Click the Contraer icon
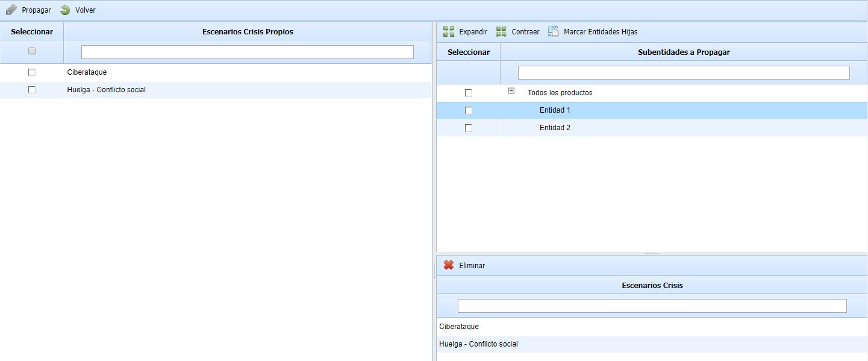The width and height of the screenshot is (868, 361). [501, 31]
